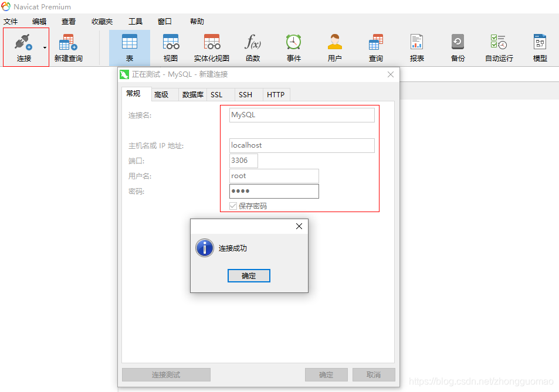
Task: Click the username field showing root
Action: pos(274,176)
